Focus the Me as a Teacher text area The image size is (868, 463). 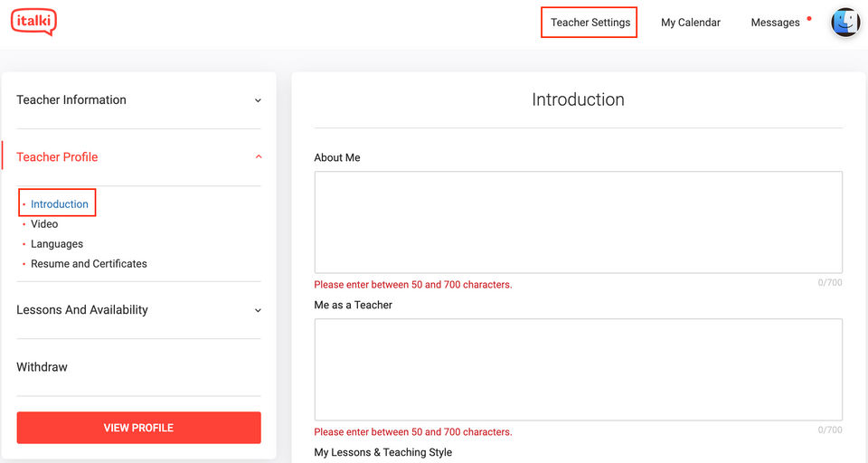578,369
